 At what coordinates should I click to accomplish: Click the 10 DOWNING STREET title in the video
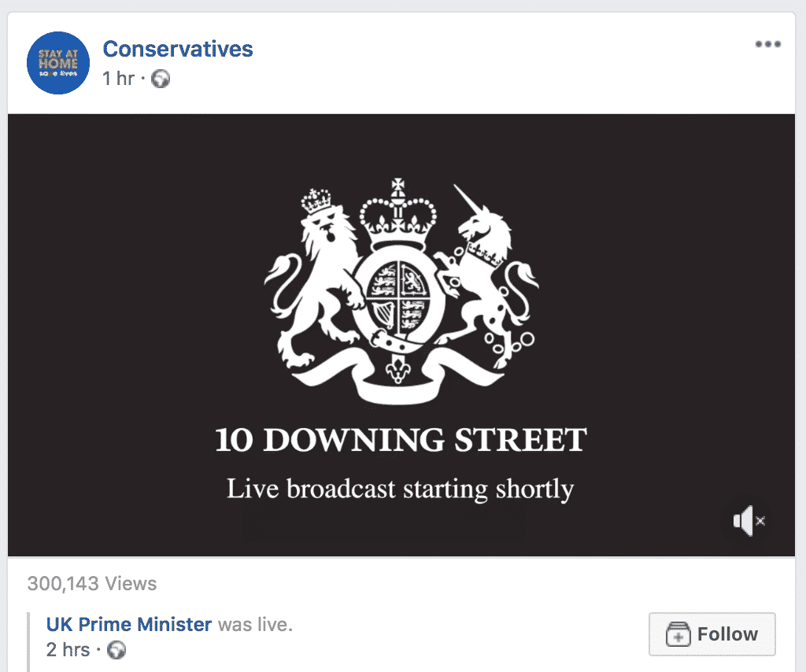401,440
